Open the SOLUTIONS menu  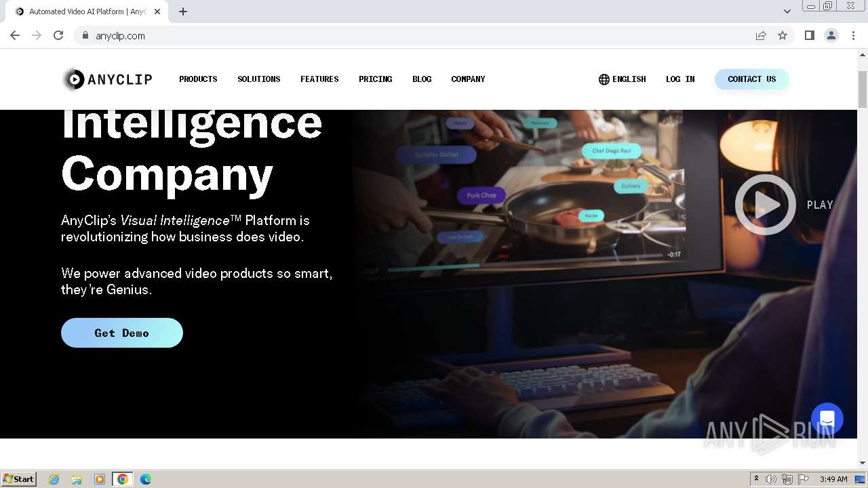[259, 79]
